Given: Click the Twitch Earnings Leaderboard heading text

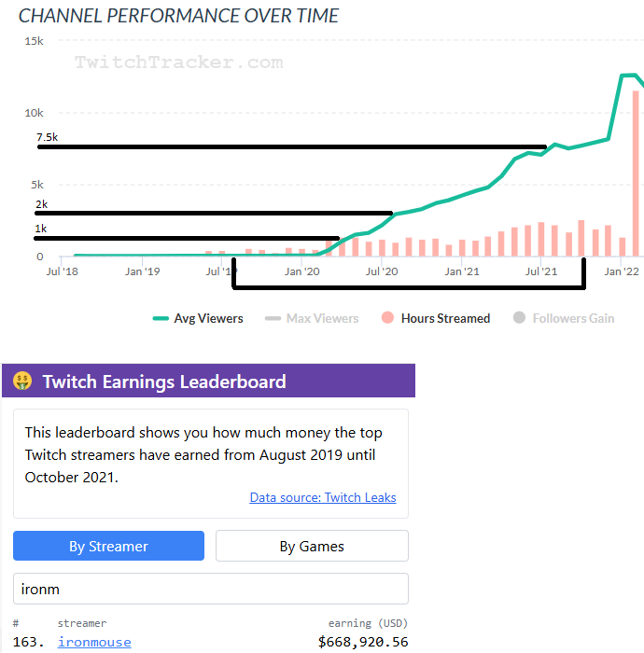Looking at the screenshot, I should tap(164, 382).
